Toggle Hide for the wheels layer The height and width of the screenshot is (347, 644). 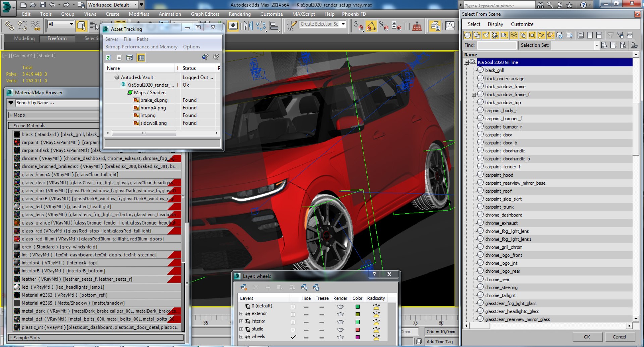pyautogui.click(x=306, y=337)
